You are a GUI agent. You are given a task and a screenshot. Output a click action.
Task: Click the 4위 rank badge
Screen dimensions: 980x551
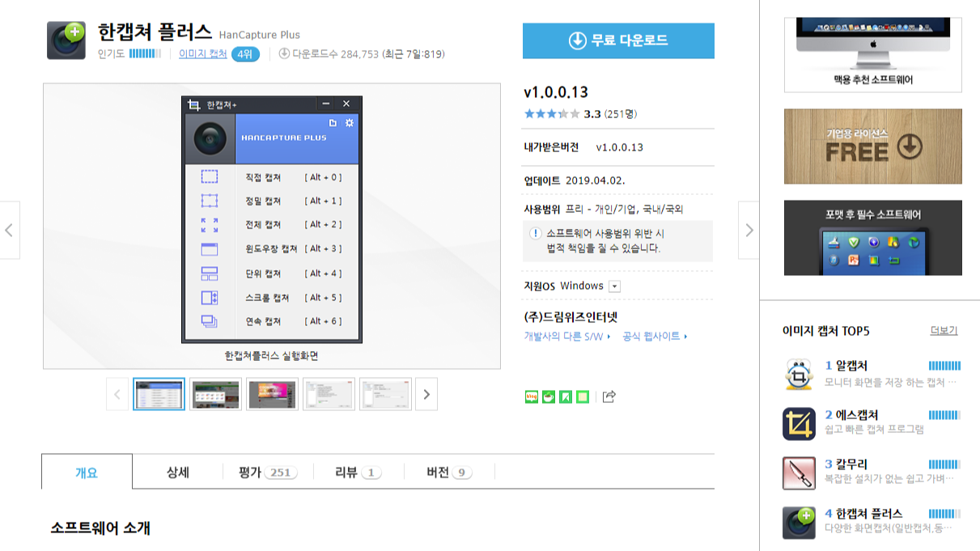tap(245, 54)
